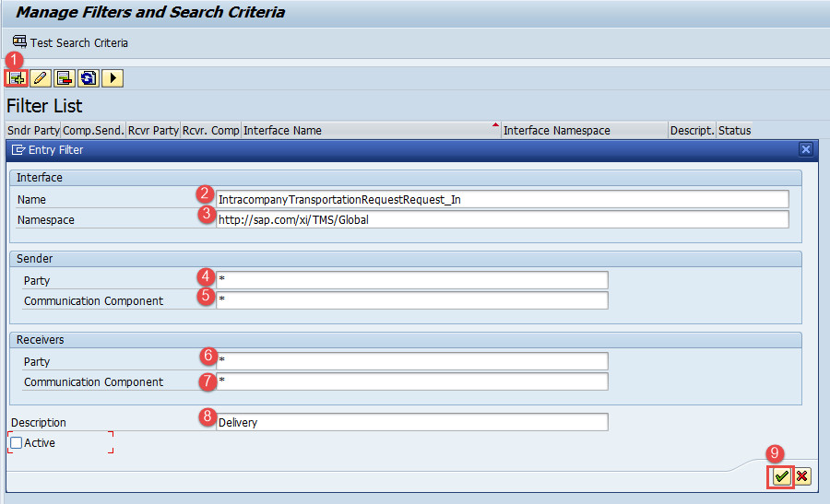Click the pencil edit filter icon
The height and width of the screenshot is (504, 830).
tap(41, 78)
